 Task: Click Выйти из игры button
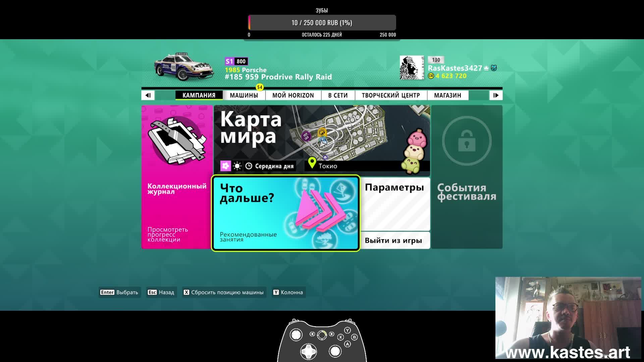395,240
